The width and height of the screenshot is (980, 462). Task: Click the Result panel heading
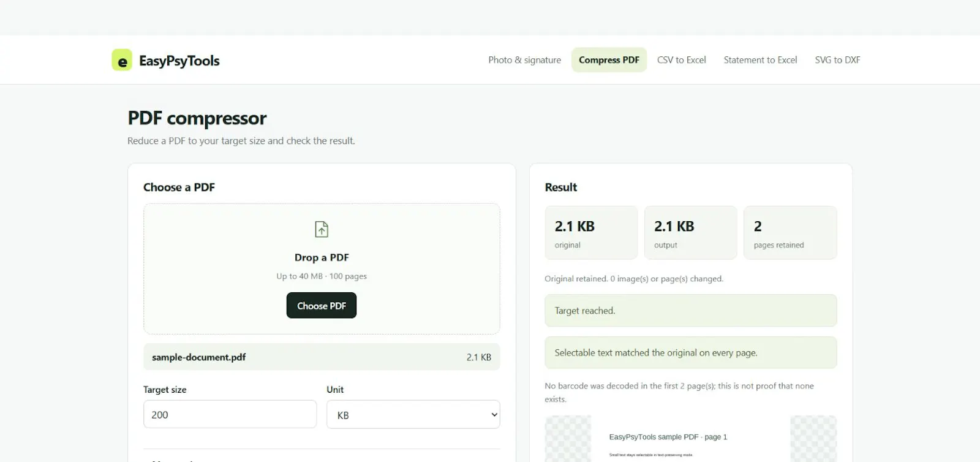[x=561, y=187]
